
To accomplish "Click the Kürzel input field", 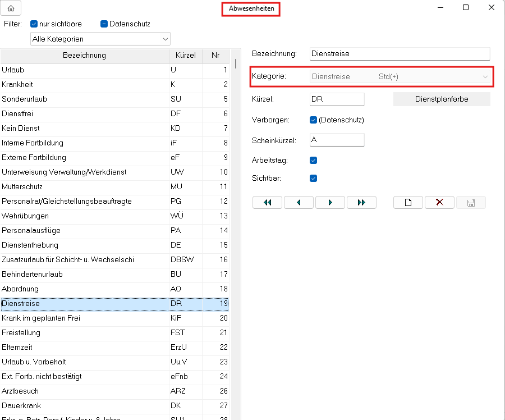I will [x=337, y=99].
